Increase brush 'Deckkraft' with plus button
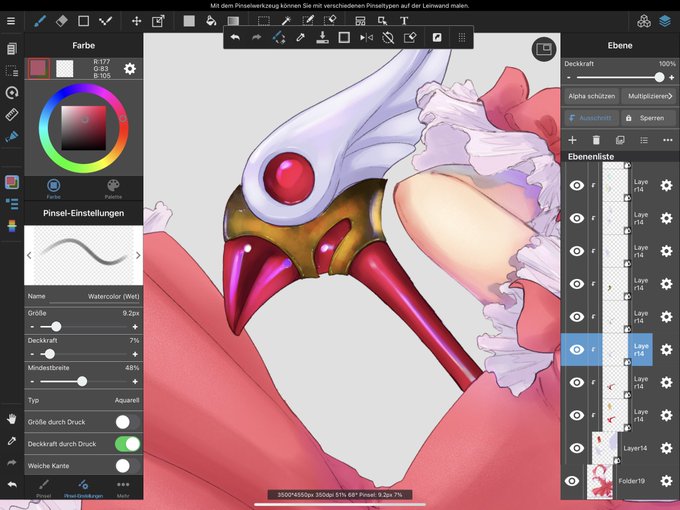Image resolution: width=680 pixels, height=510 pixels. coord(135,354)
